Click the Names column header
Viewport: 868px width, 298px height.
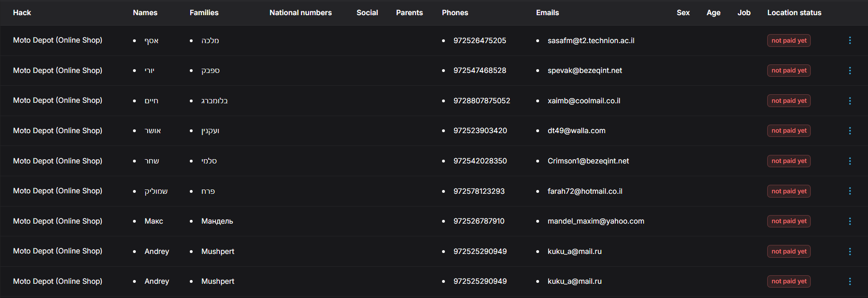145,13
